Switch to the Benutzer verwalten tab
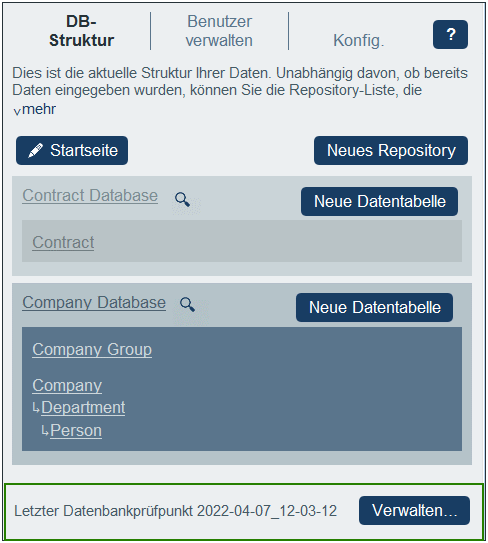Image resolution: width=488 pixels, height=543 pixels. pos(219,31)
